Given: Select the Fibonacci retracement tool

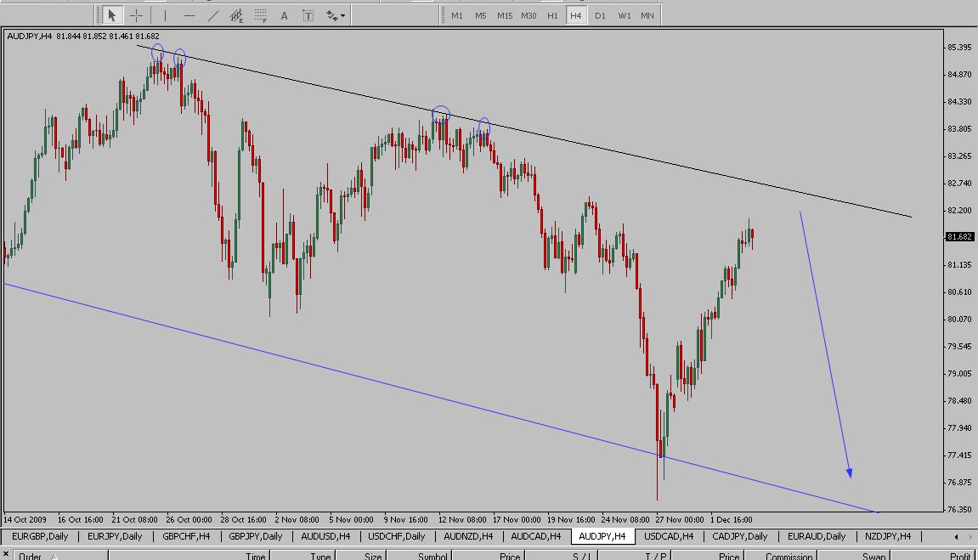Looking at the screenshot, I should 261,15.
